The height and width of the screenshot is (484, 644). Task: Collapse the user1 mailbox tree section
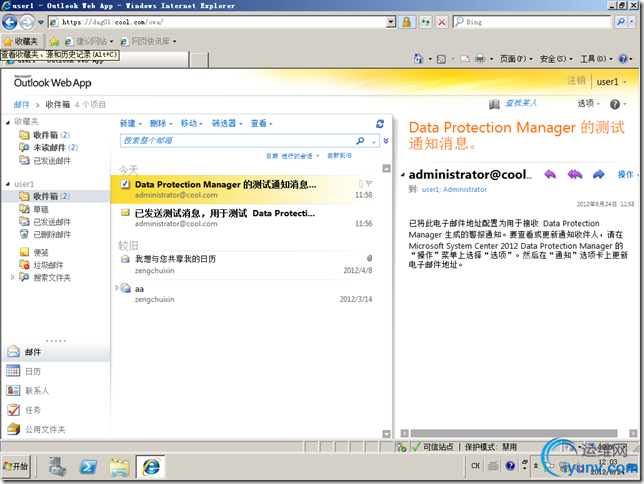pos(8,184)
